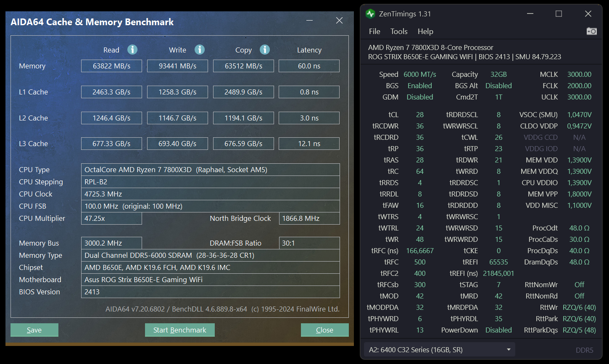Screen dimensions: 609x364
Task: Click the Chipset AMD B650E field
Action: point(210,267)
